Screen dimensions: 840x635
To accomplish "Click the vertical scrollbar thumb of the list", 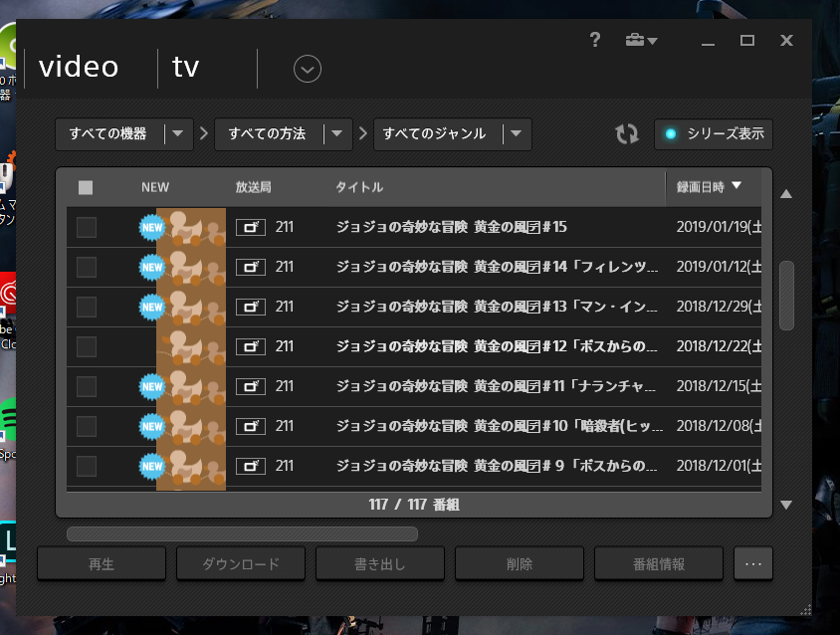I will 786,296.
